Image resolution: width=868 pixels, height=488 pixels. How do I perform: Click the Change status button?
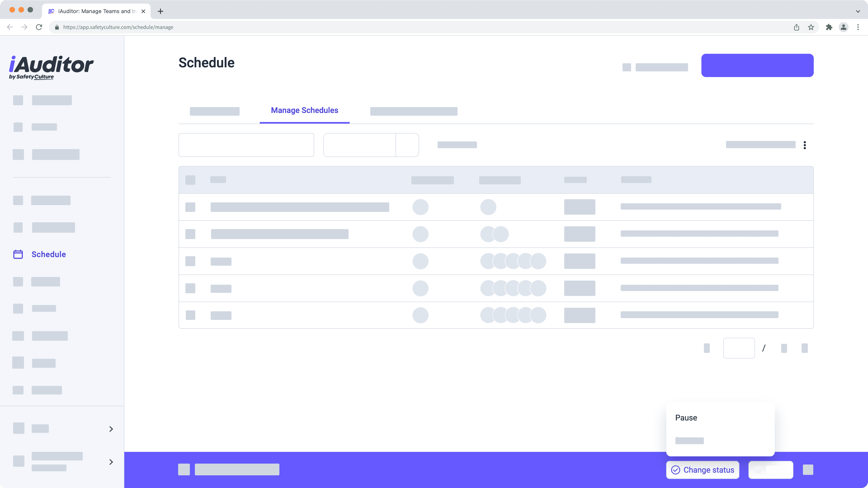(x=703, y=470)
